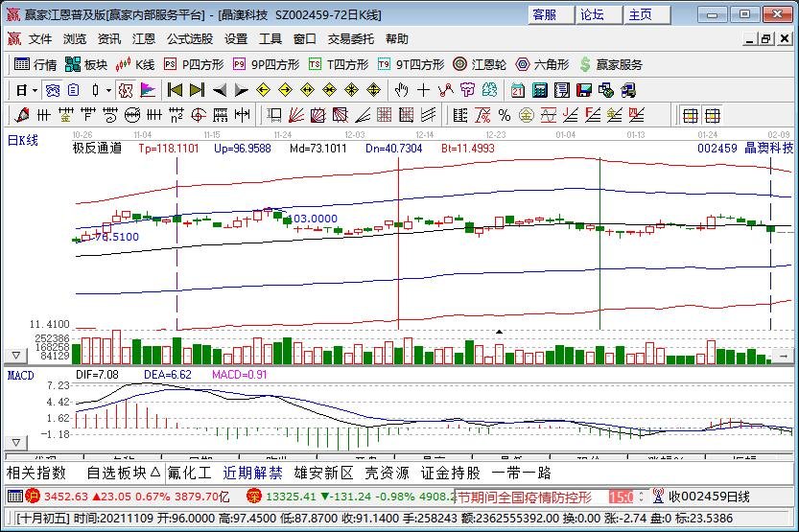This screenshot has width=799, height=532.
Task: Open the 一带一路 sector link
Action: 521,473
